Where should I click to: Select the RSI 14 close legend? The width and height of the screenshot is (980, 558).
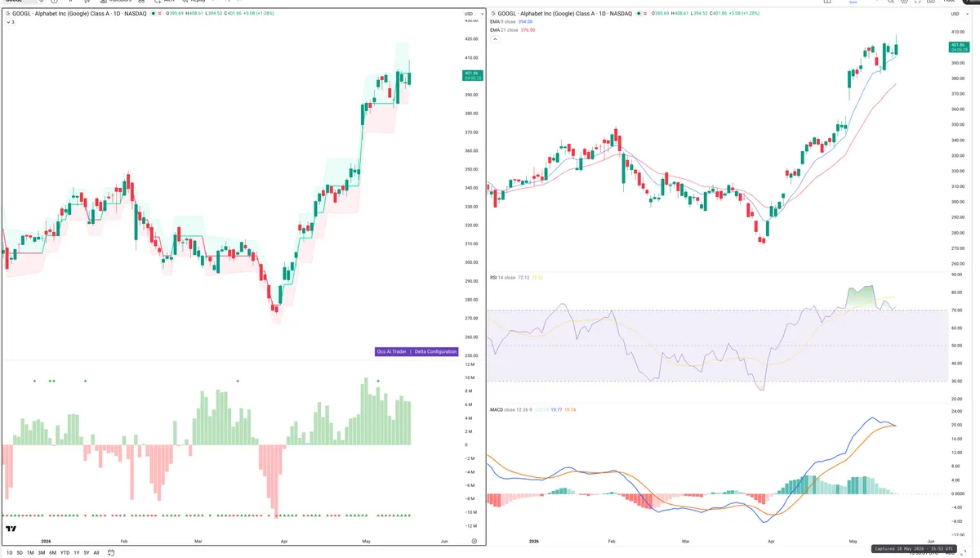[x=502, y=278]
